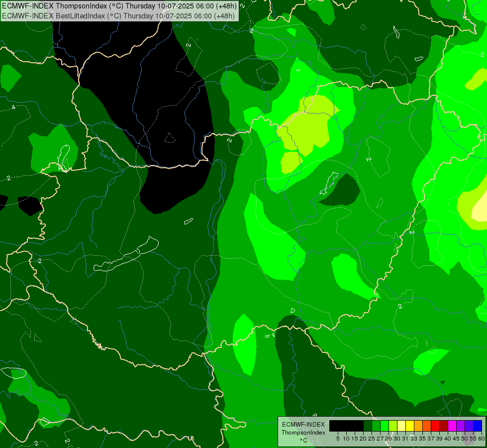Click the legend scale value '39'

[439, 439]
